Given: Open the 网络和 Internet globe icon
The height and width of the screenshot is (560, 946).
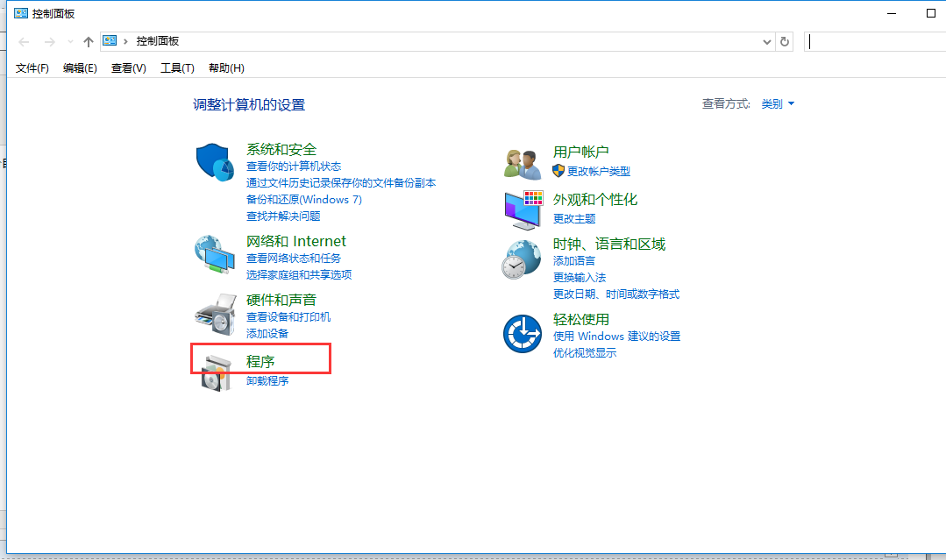Looking at the screenshot, I should pyautogui.click(x=215, y=254).
